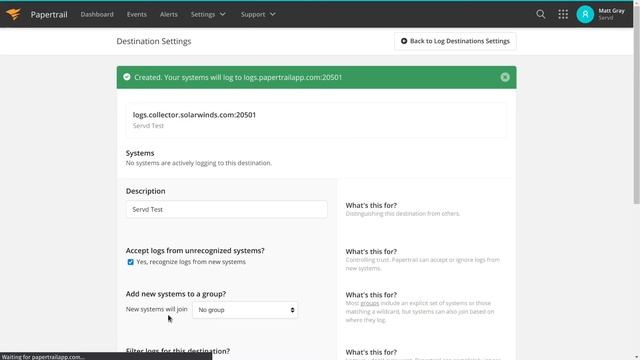This screenshot has height=360, width=640.
Task: Click 'No systems are actively logging' text
Action: coord(199,163)
